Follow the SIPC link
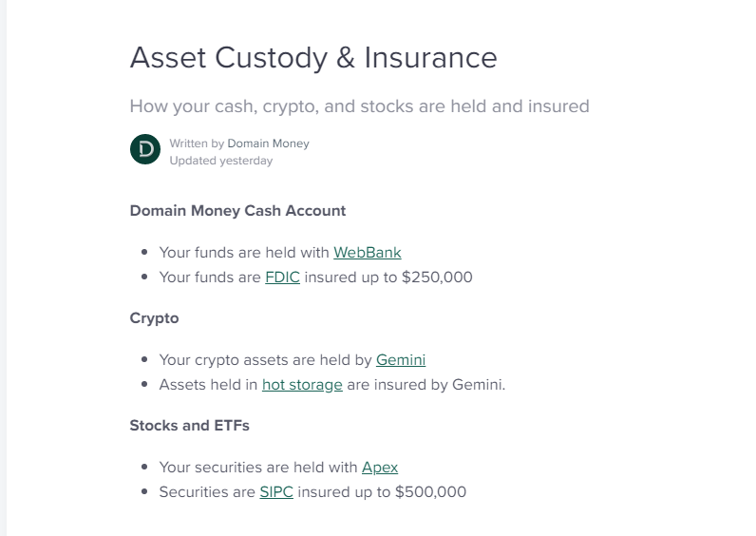Image resolution: width=756 pixels, height=536 pixels. pyautogui.click(x=276, y=492)
